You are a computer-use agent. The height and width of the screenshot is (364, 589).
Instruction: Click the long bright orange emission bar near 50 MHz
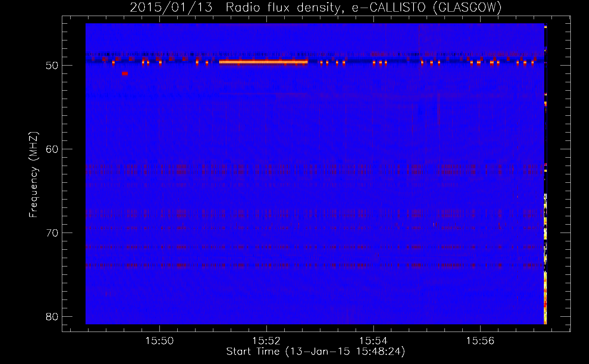point(263,62)
